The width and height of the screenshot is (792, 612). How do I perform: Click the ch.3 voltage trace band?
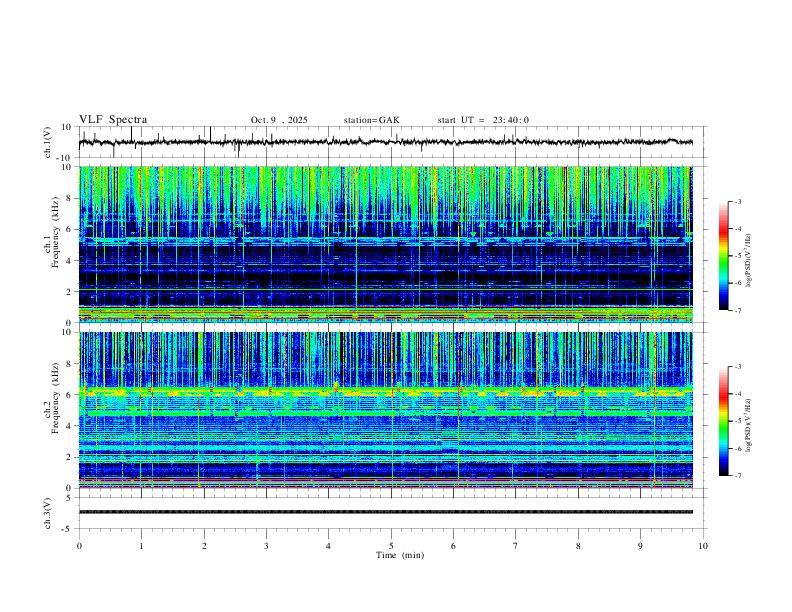tap(385, 512)
